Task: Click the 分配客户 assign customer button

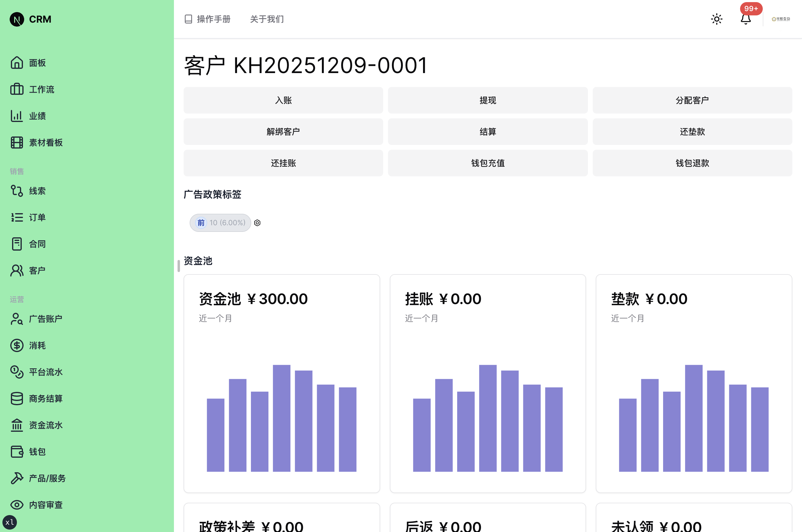Action: click(x=692, y=100)
